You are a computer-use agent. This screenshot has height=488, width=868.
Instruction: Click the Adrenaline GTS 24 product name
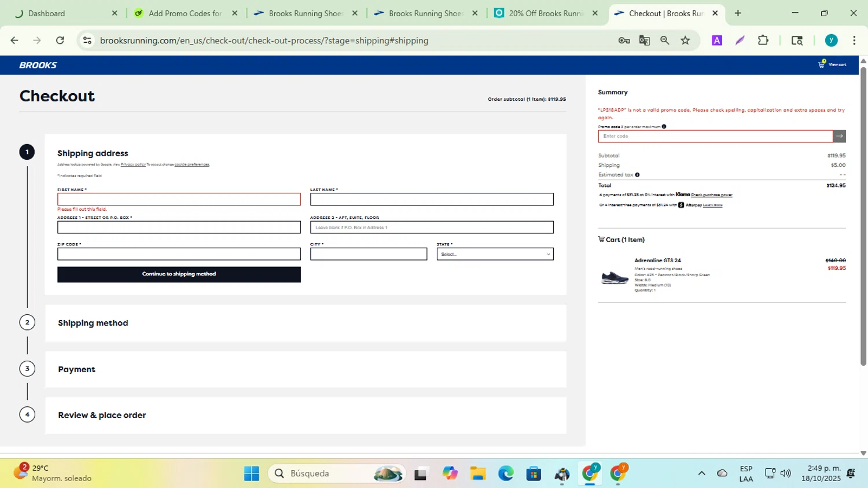[x=657, y=260]
